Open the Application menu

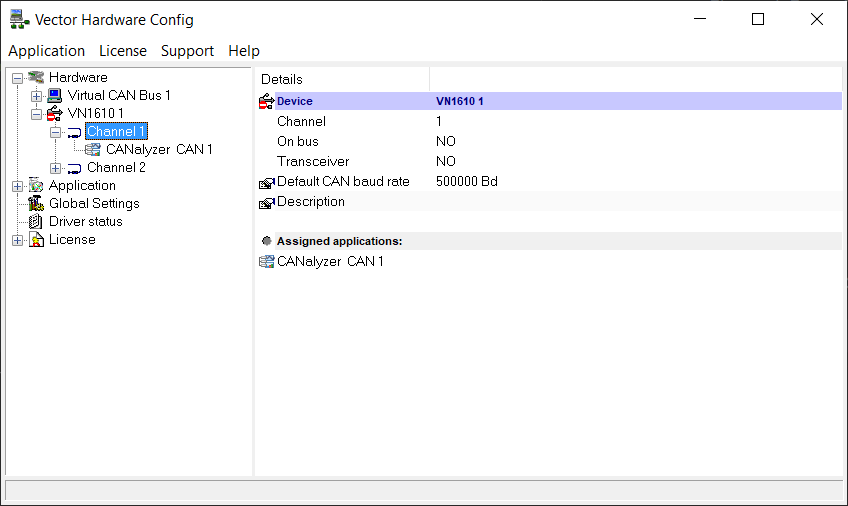[x=47, y=51]
